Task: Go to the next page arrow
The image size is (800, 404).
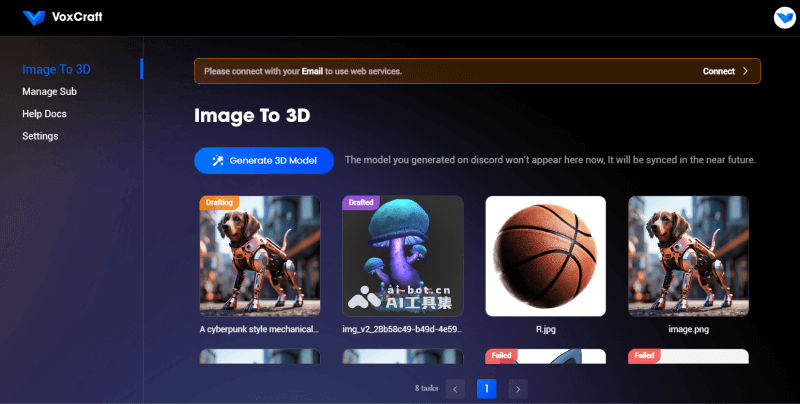Action: (x=517, y=388)
